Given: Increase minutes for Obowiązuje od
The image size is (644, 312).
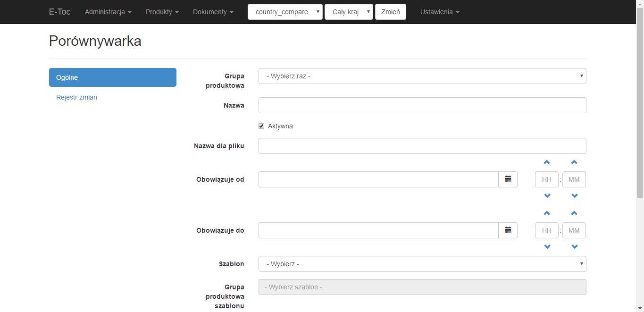Looking at the screenshot, I should (574, 162).
